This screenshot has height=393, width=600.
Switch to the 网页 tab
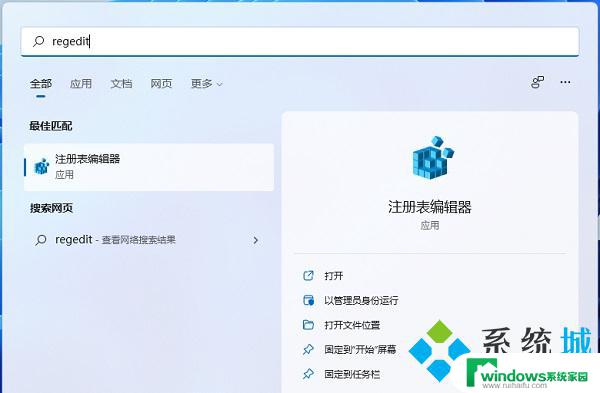click(x=161, y=83)
